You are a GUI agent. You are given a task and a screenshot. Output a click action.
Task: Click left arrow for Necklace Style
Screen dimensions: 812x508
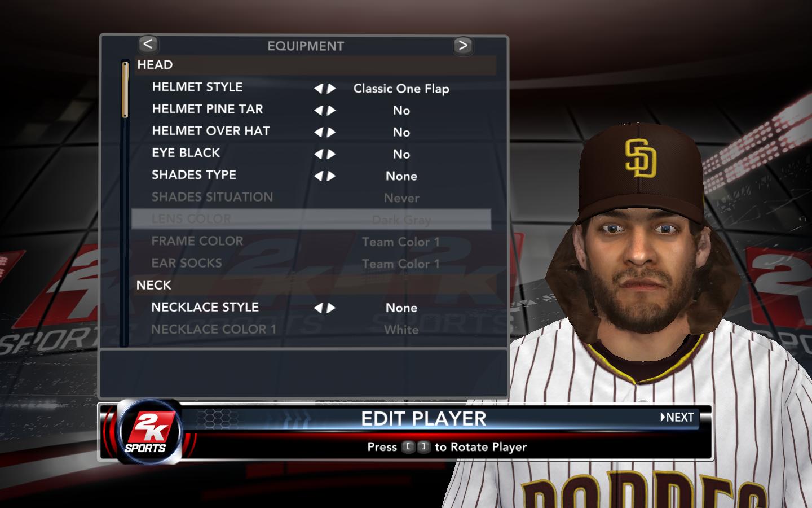pyautogui.click(x=319, y=308)
